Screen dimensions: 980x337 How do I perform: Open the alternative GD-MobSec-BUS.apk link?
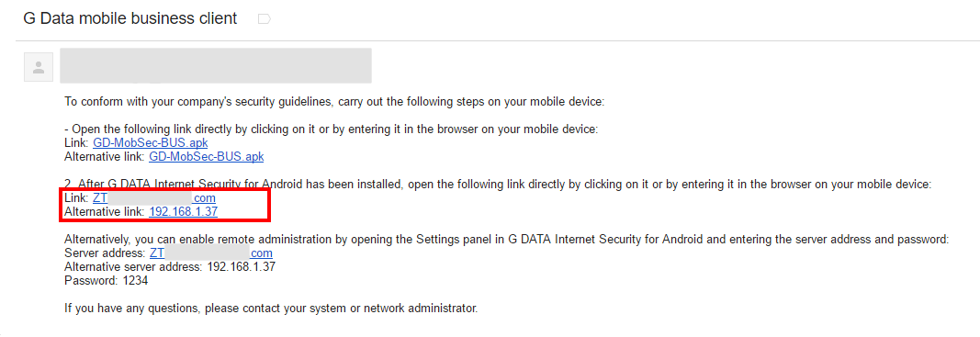207,156
